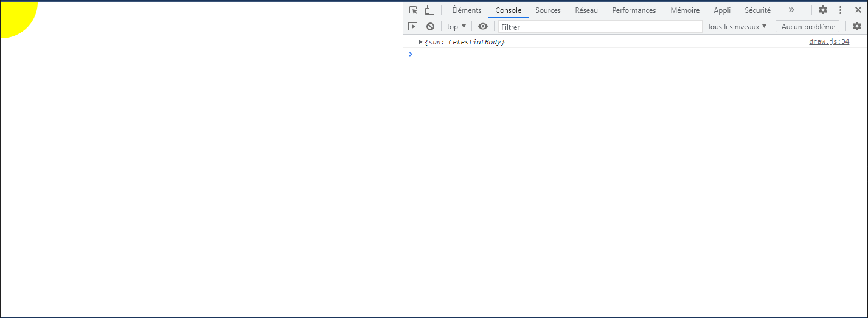
Task: Open the draw.js:34 source link
Action: (x=829, y=42)
